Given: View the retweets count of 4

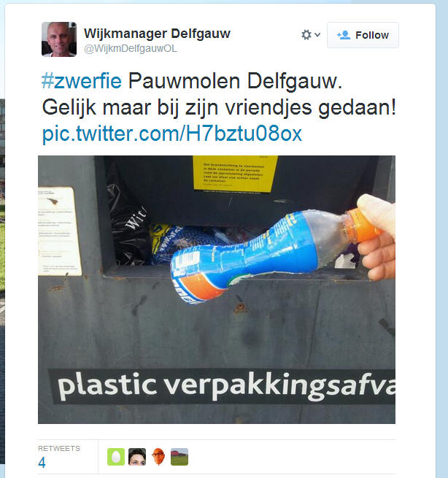Looking at the screenshot, I should [x=42, y=463].
